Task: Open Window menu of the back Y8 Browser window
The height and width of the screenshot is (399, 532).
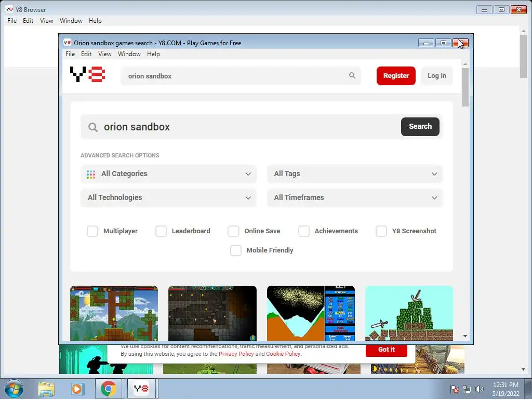Action: point(71,21)
